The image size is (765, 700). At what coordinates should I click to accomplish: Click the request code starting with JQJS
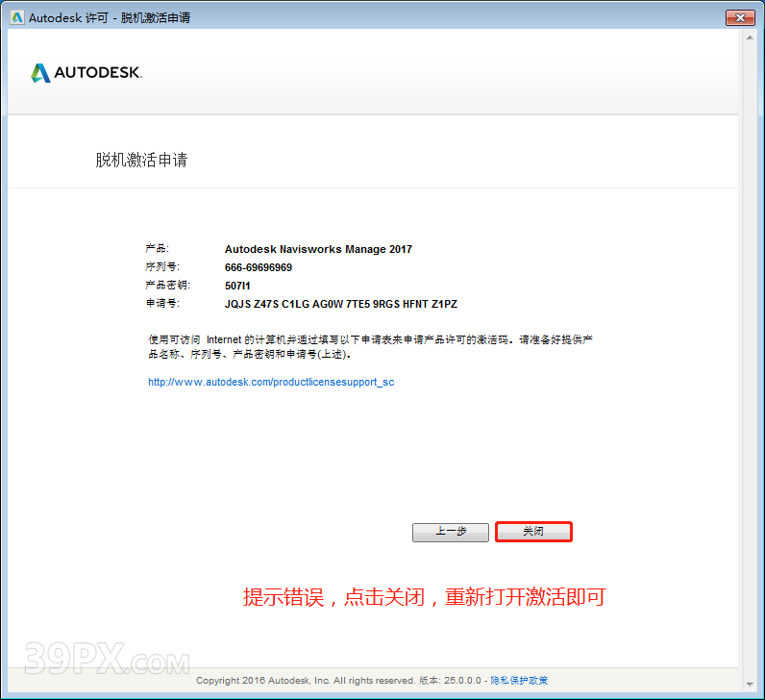(341, 304)
